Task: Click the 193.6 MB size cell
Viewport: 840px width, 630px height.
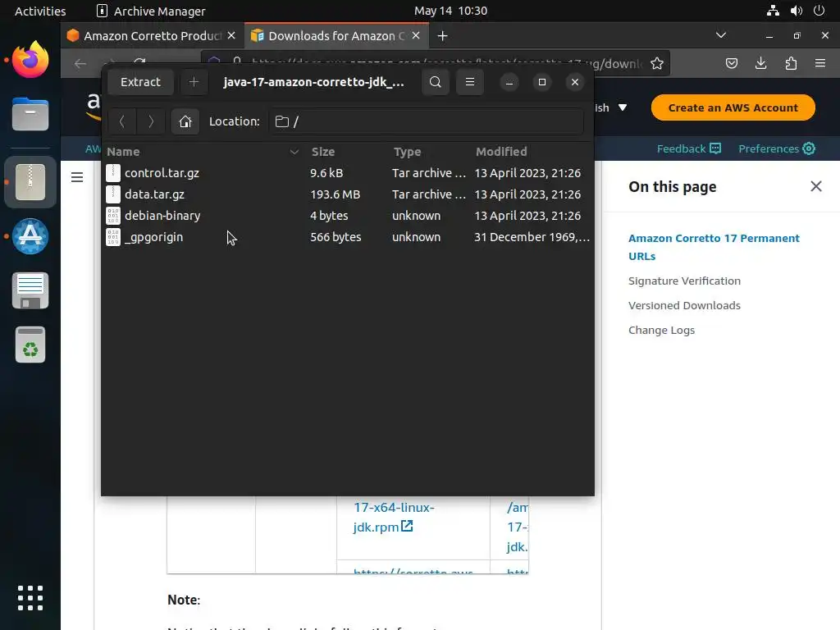Action: point(336,194)
